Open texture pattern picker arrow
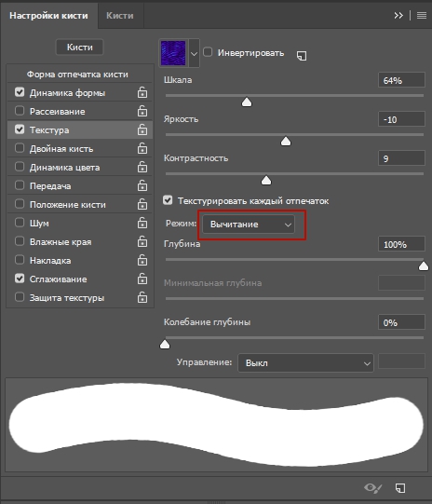Viewport: 432px width, 504px height. pos(194,53)
